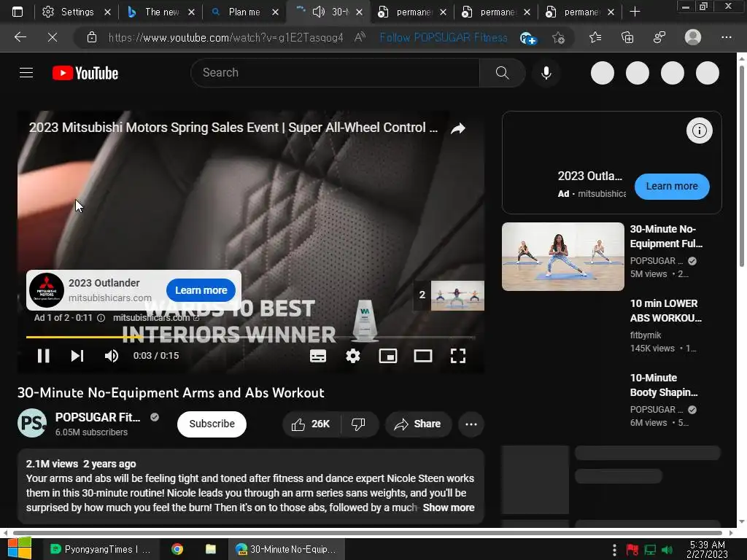This screenshot has width=747, height=560.
Task: Open Read aloud in address bar
Action: click(x=360, y=37)
